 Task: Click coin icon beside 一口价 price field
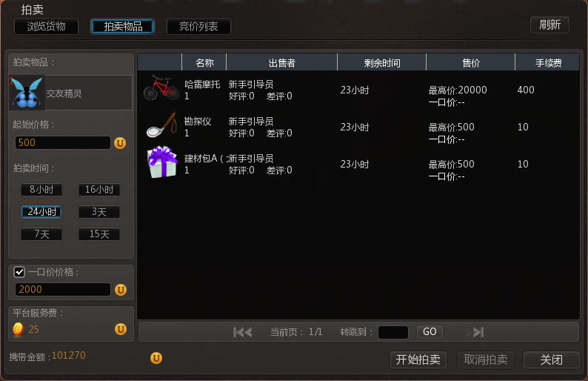121,290
